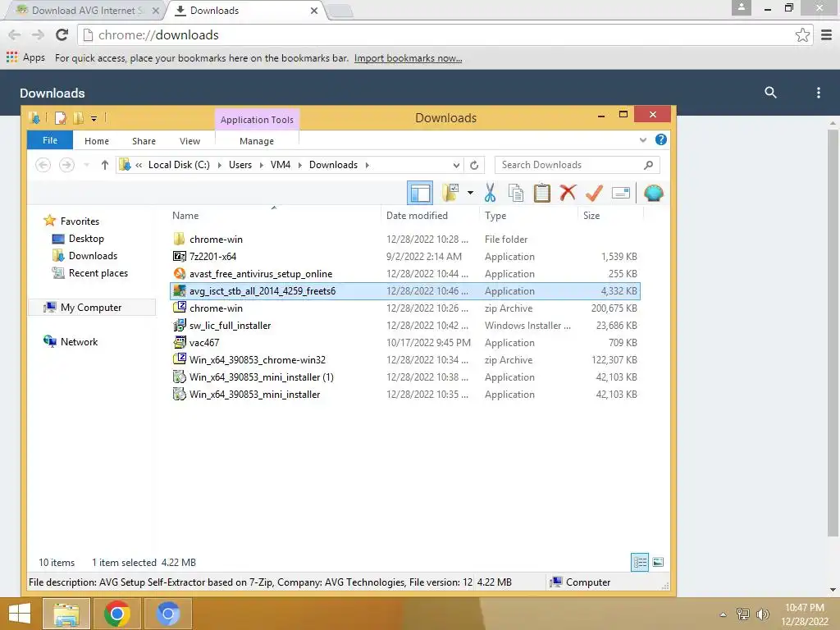Open the Home ribbon tab
Viewport: 840px width, 630px height.
click(x=97, y=141)
